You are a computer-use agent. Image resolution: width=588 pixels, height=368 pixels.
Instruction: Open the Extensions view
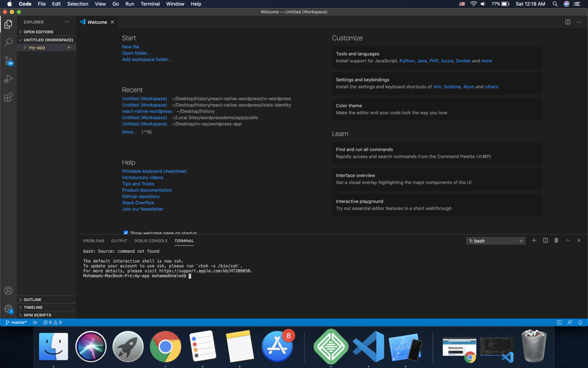click(x=8, y=97)
